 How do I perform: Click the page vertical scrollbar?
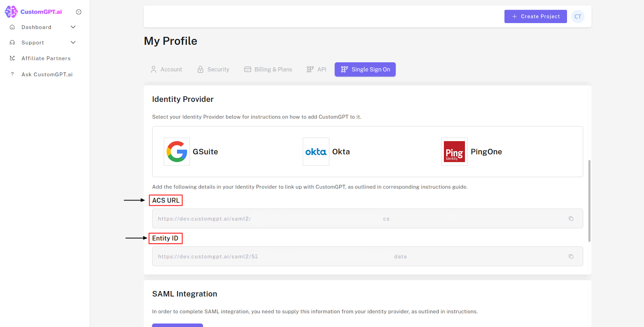click(x=589, y=201)
